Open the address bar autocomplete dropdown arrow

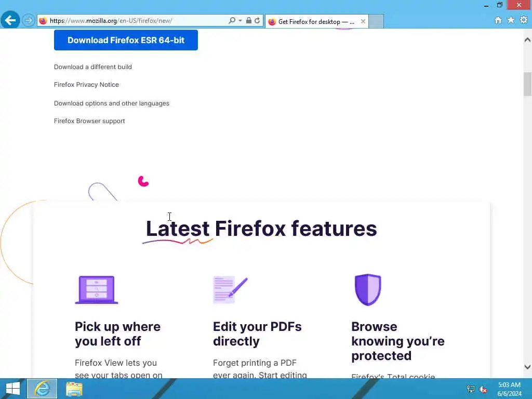point(240,21)
